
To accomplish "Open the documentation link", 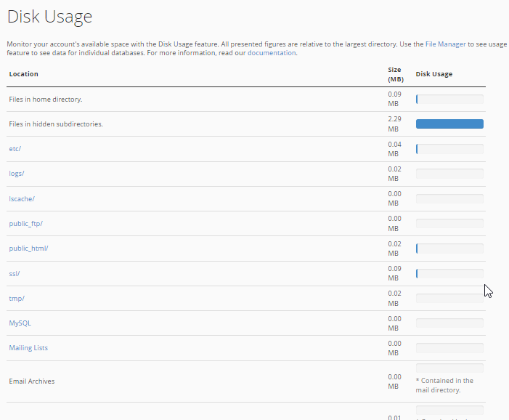I will tap(272, 53).
